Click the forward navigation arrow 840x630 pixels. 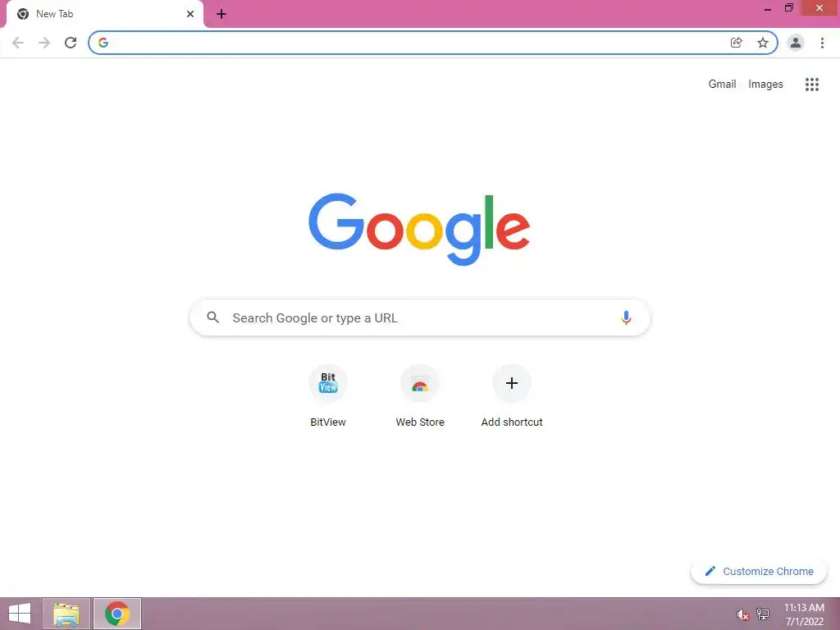pyautogui.click(x=44, y=43)
